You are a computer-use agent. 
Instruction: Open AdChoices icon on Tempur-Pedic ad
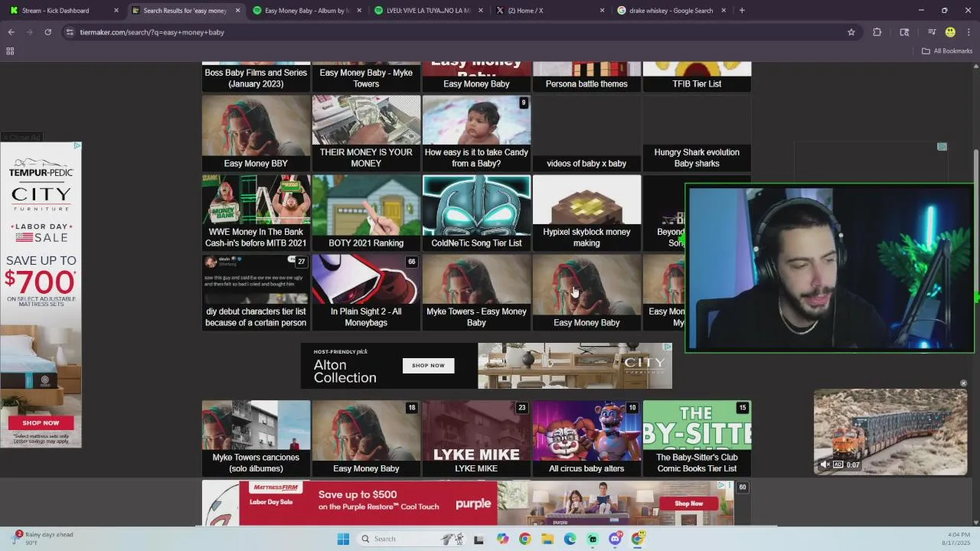click(x=77, y=145)
